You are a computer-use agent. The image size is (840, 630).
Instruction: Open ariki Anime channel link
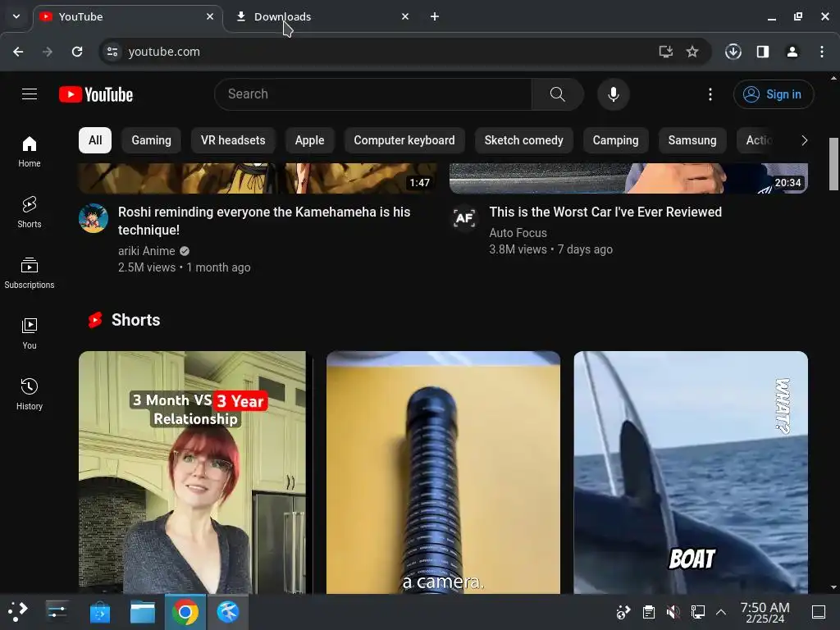click(x=146, y=251)
